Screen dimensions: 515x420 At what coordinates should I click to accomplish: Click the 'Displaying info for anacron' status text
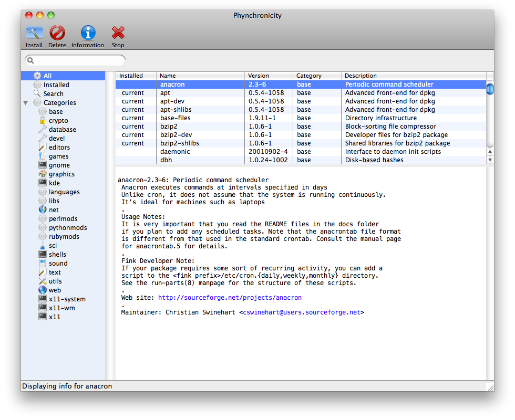coord(67,386)
